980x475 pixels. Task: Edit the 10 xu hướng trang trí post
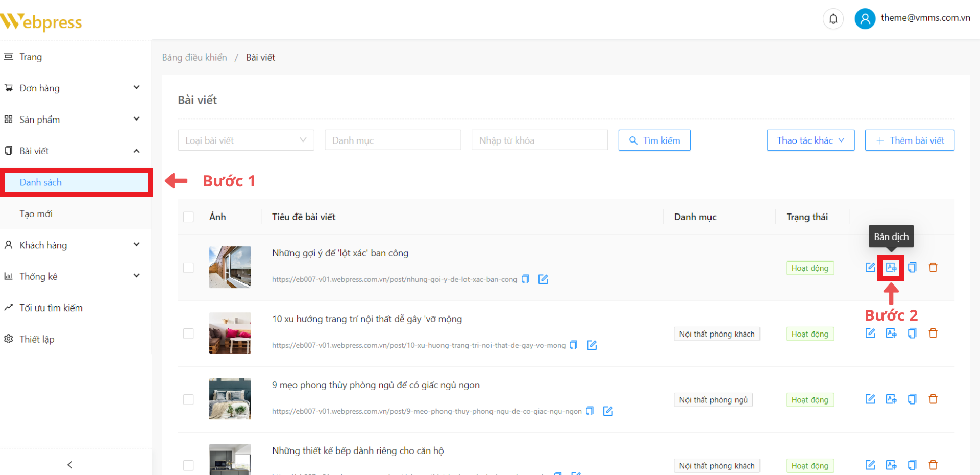pos(870,334)
